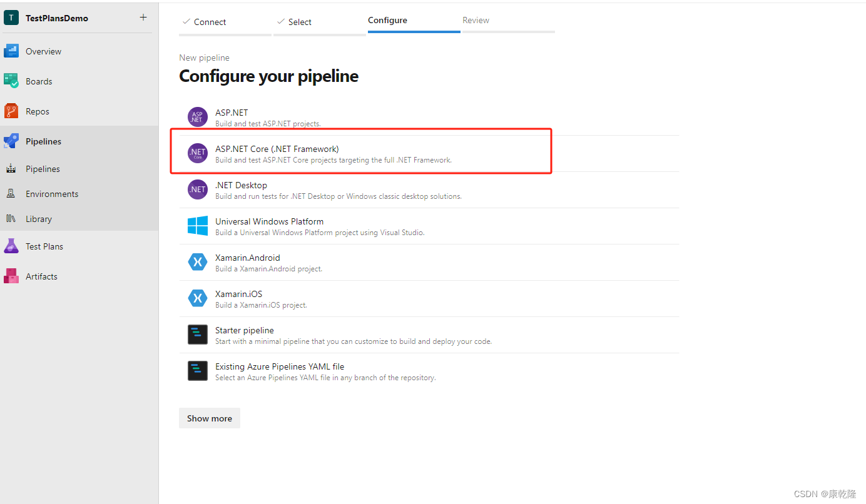This screenshot has width=866, height=504.
Task: Click the Artifacts package icon
Action: [11, 276]
